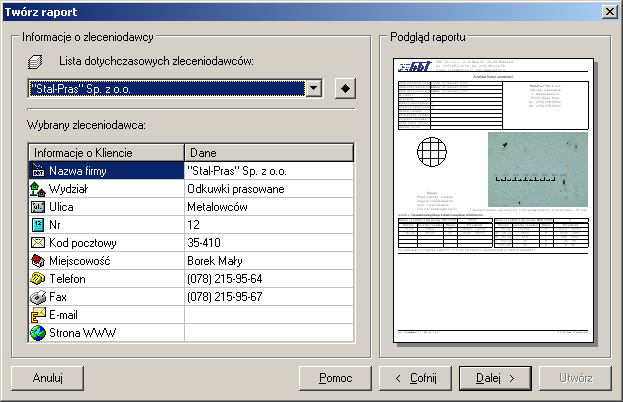This screenshot has width=623, height=402.
Task: Click the Utwórz button
Action: click(x=575, y=378)
